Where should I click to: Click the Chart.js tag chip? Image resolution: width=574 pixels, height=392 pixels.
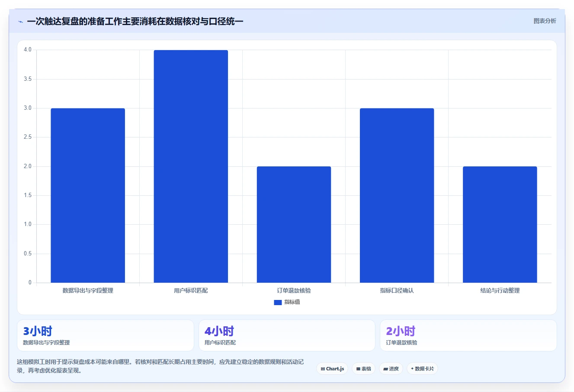pyautogui.click(x=332, y=369)
